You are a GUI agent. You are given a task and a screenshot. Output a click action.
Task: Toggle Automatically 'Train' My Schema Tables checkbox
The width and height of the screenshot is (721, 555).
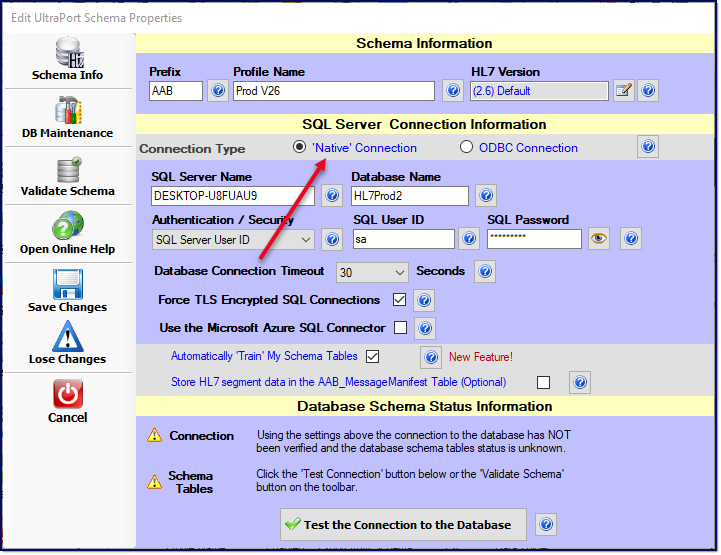373,356
